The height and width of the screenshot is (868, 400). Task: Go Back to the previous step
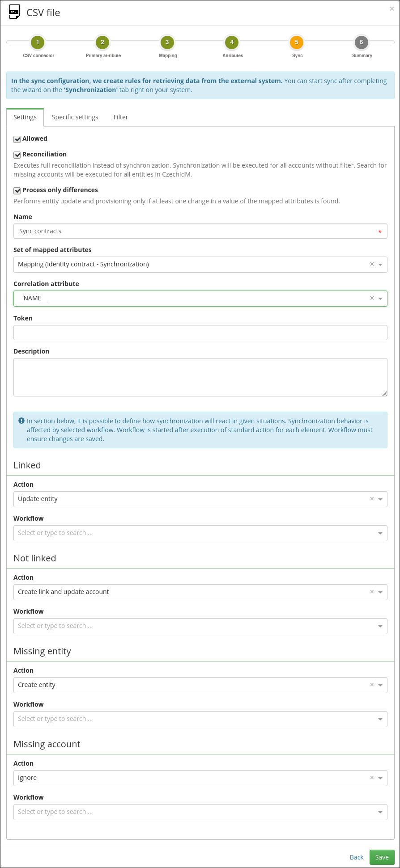pyautogui.click(x=357, y=857)
